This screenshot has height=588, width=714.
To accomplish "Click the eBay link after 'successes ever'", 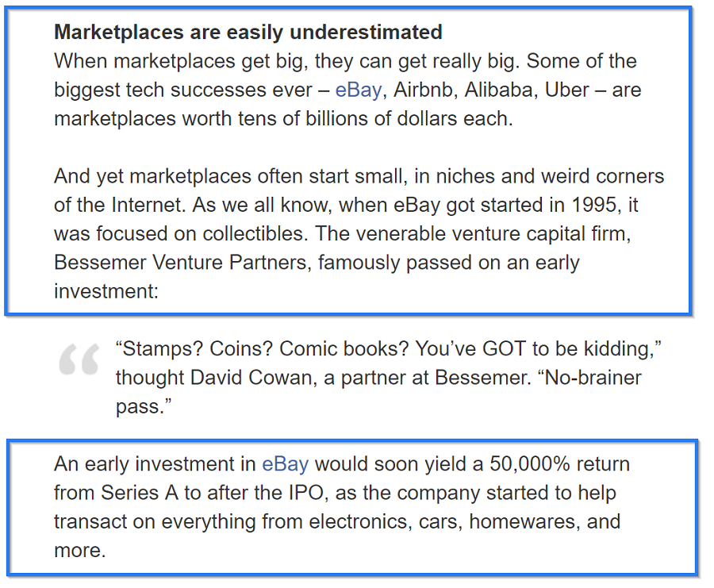I will pyautogui.click(x=358, y=90).
